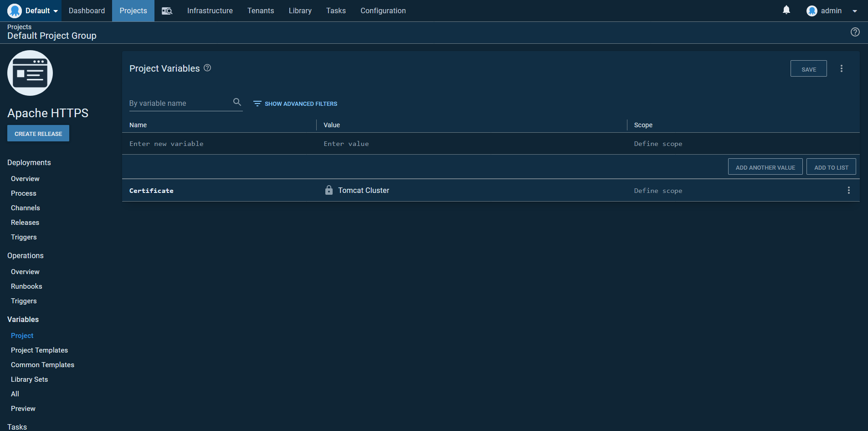Viewport: 868px width, 431px height.
Task: Click the page help question mark icon
Action: 855,32
